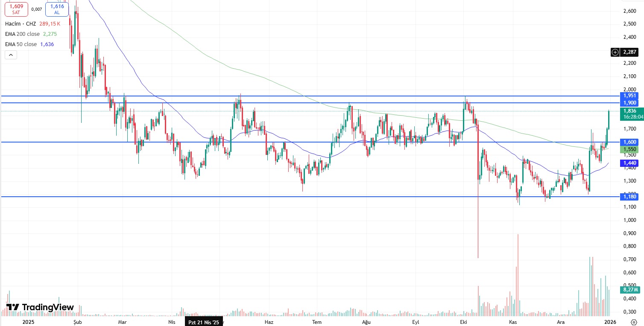The image size is (644, 326).
Task: Click the red SAT sell button
Action: (16, 9)
